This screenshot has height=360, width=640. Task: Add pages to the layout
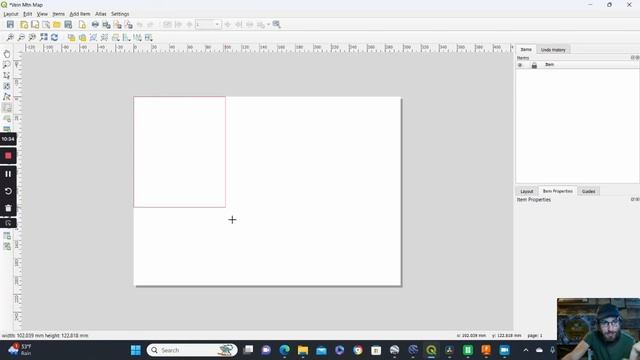pyautogui.click(x=82, y=24)
